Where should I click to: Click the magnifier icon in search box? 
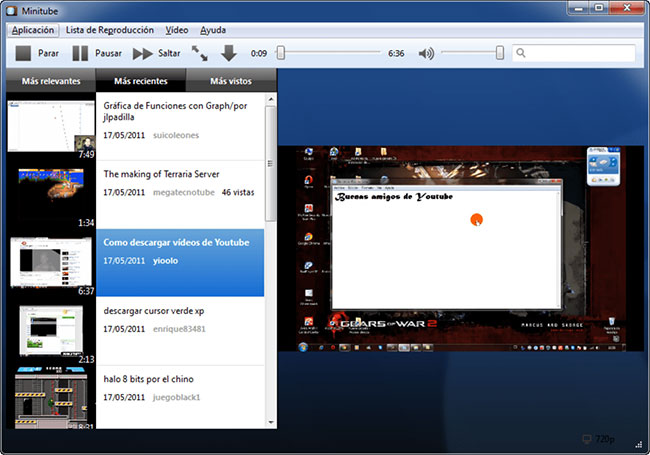pyautogui.click(x=521, y=53)
